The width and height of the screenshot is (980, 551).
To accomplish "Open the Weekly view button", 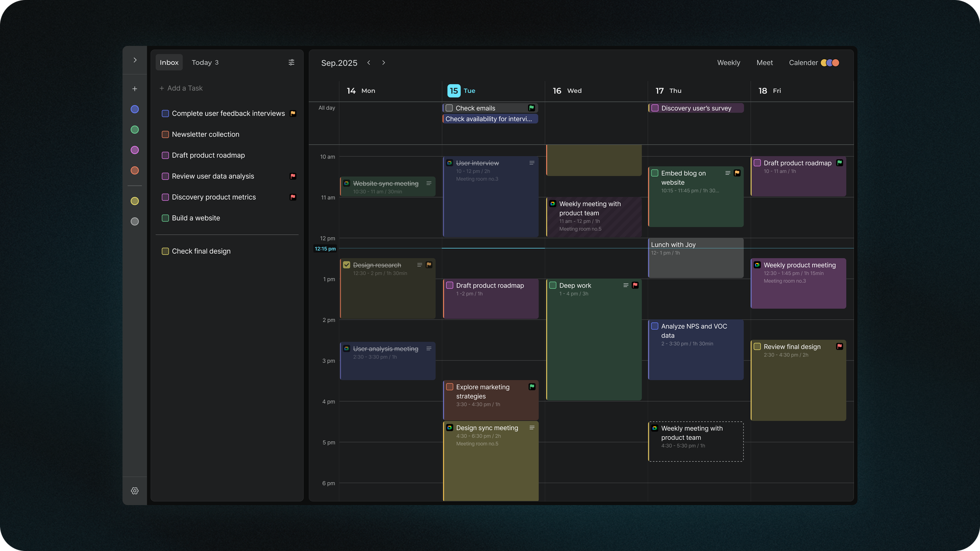I will click(729, 63).
